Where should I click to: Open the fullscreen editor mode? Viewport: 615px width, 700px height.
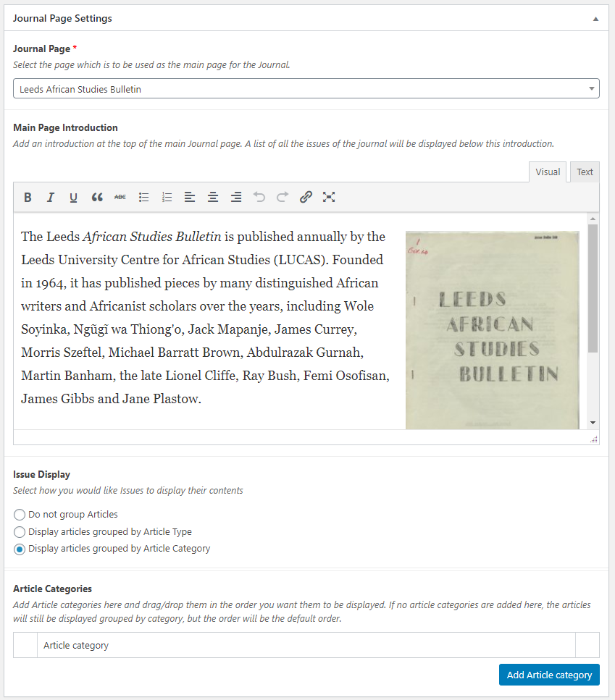pos(329,197)
